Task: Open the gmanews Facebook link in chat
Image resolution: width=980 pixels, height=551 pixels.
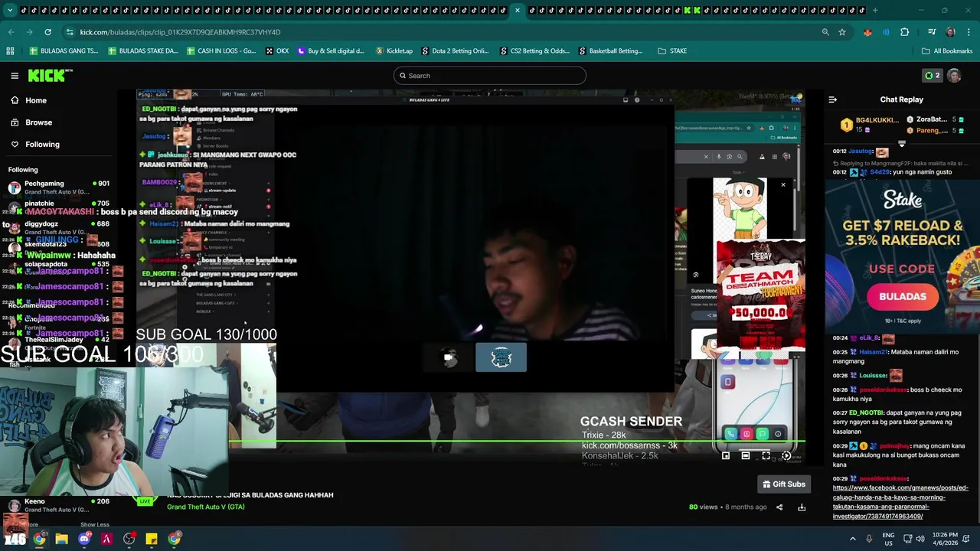Action: [x=900, y=502]
